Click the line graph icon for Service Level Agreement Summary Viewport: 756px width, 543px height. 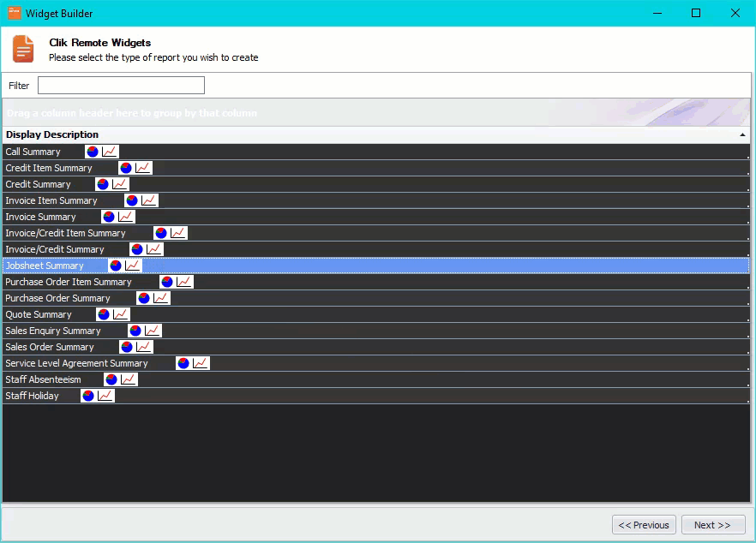click(201, 362)
